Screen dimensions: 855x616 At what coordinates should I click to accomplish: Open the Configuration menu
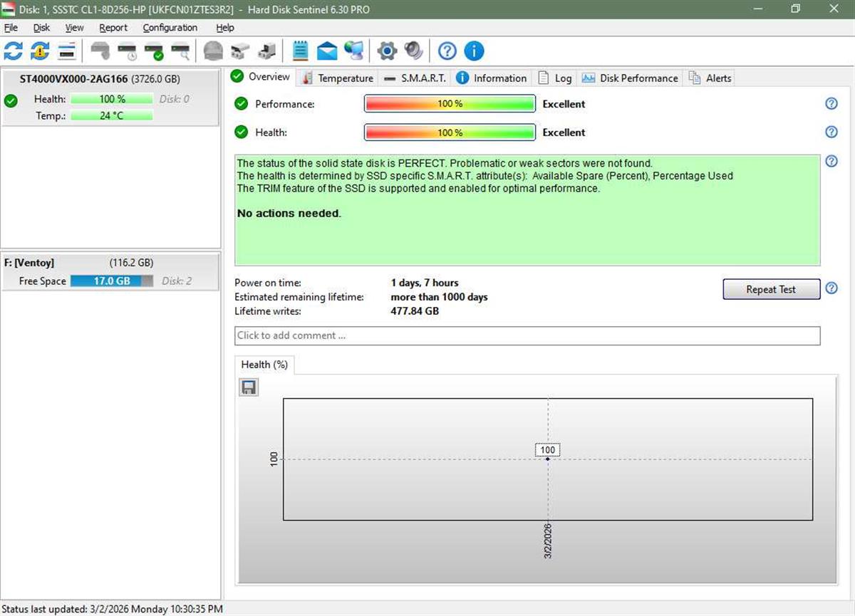170,28
